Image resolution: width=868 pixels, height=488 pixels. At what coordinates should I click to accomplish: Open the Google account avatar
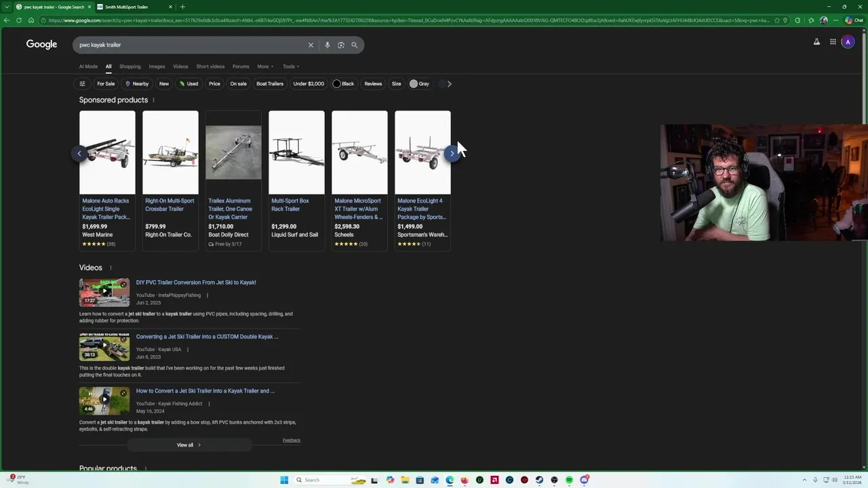click(848, 42)
